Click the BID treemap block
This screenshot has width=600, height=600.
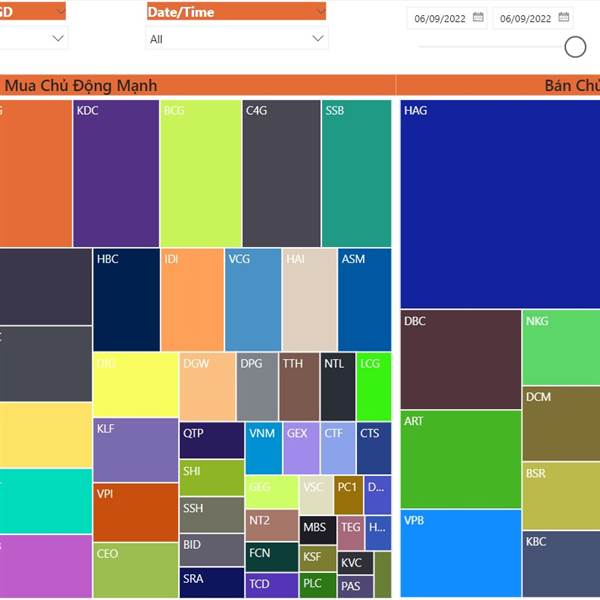[212, 550]
